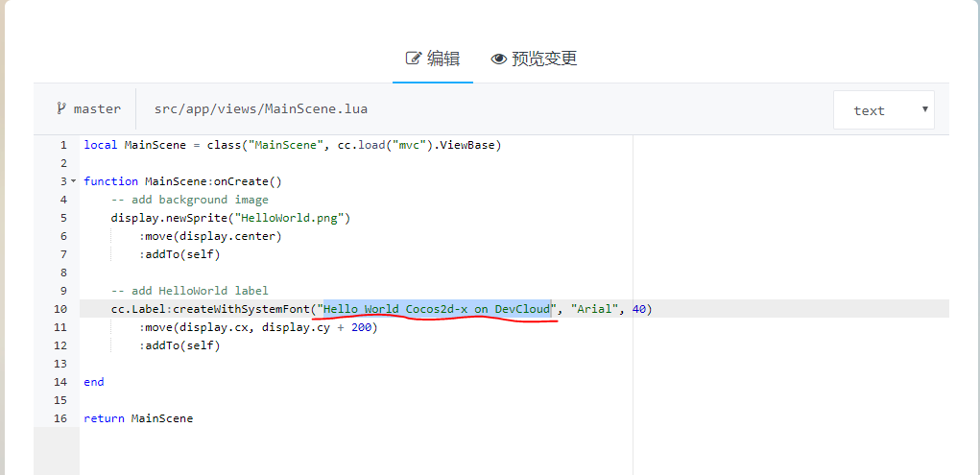
Task: Switch to the 编辑 tab
Action: pos(433,59)
